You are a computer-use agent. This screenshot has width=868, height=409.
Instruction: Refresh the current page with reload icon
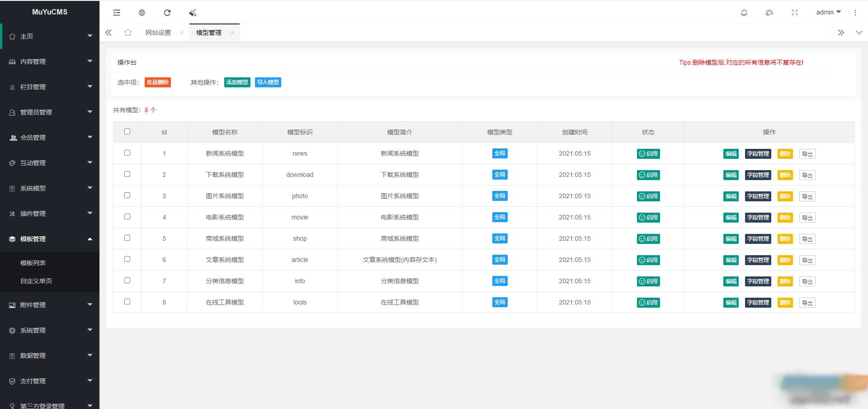point(167,13)
